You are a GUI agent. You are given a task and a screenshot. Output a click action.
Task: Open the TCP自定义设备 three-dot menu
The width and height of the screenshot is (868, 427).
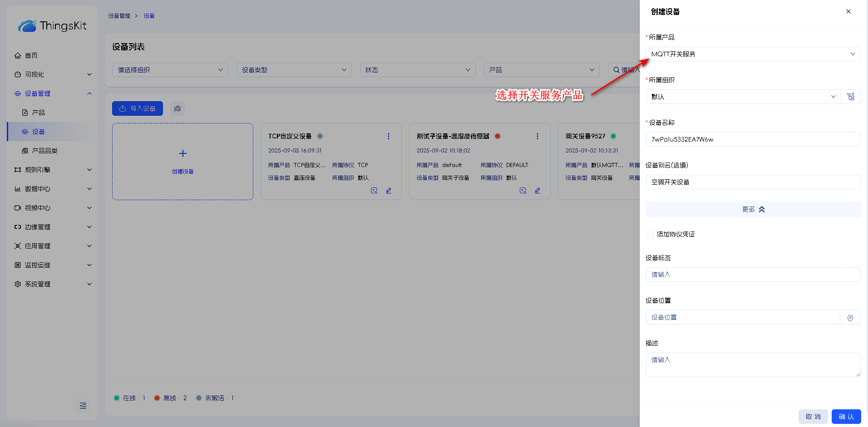pos(388,136)
